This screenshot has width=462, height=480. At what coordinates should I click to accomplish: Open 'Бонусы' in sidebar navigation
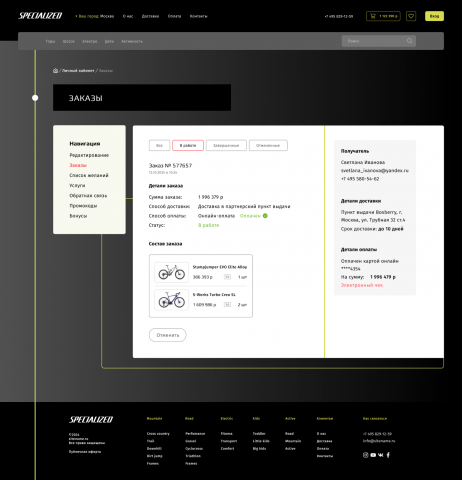[x=78, y=216]
